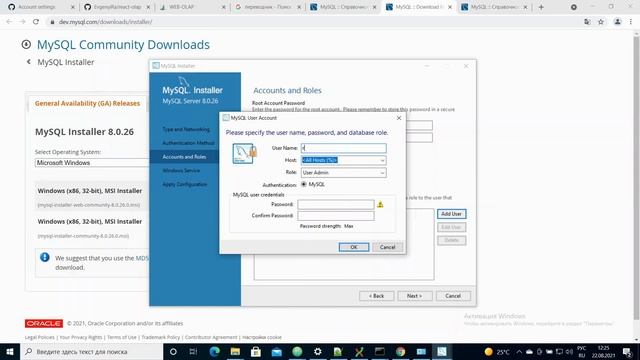Close the MySQL User Account dialog

[399, 118]
